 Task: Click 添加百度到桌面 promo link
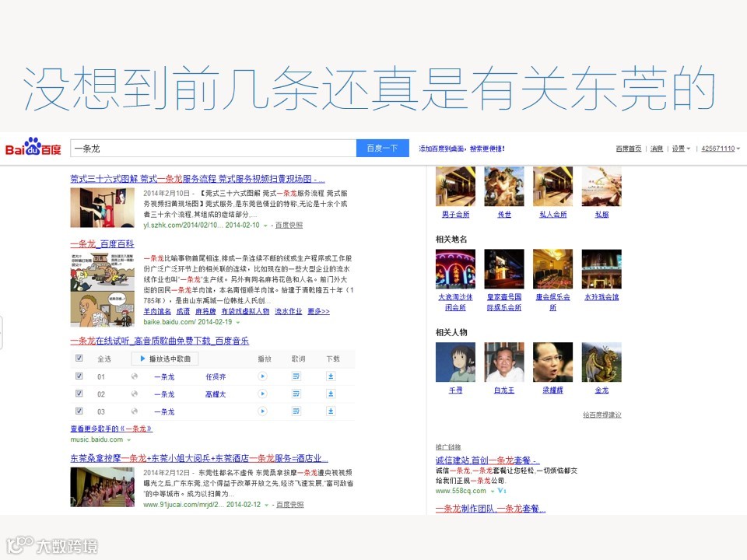point(461,149)
